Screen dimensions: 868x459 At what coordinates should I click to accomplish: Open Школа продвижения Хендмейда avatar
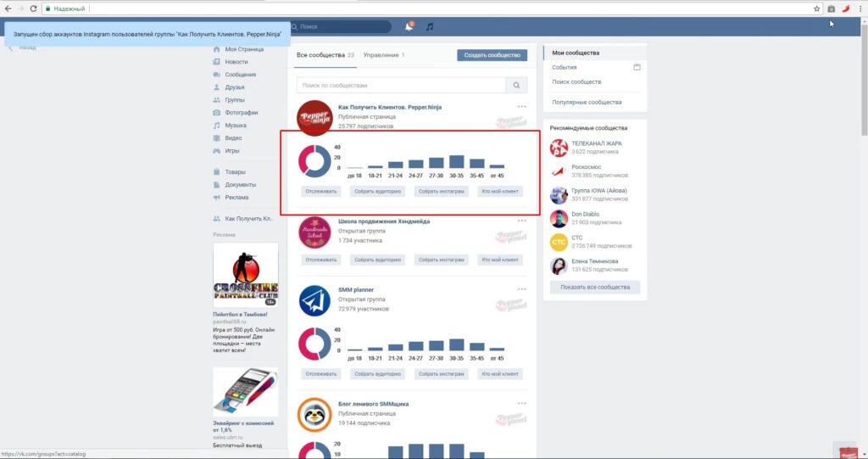tap(314, 232)
